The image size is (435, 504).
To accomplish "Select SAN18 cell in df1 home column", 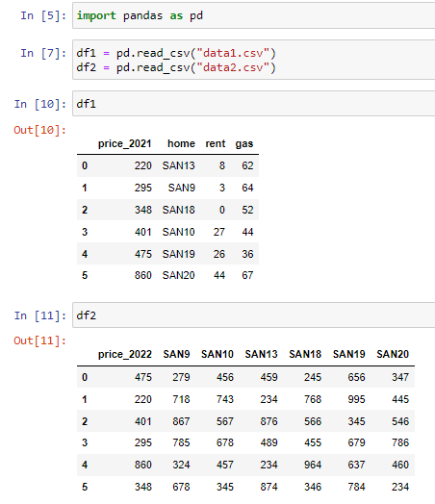I will pyautogui.click(x=178, y=210).
